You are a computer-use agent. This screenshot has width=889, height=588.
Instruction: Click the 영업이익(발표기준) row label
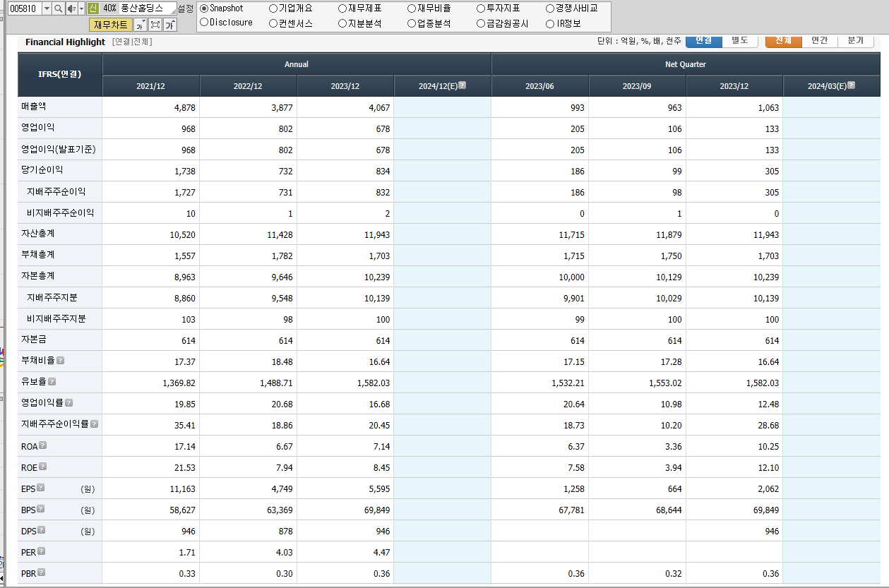point(59,149)
